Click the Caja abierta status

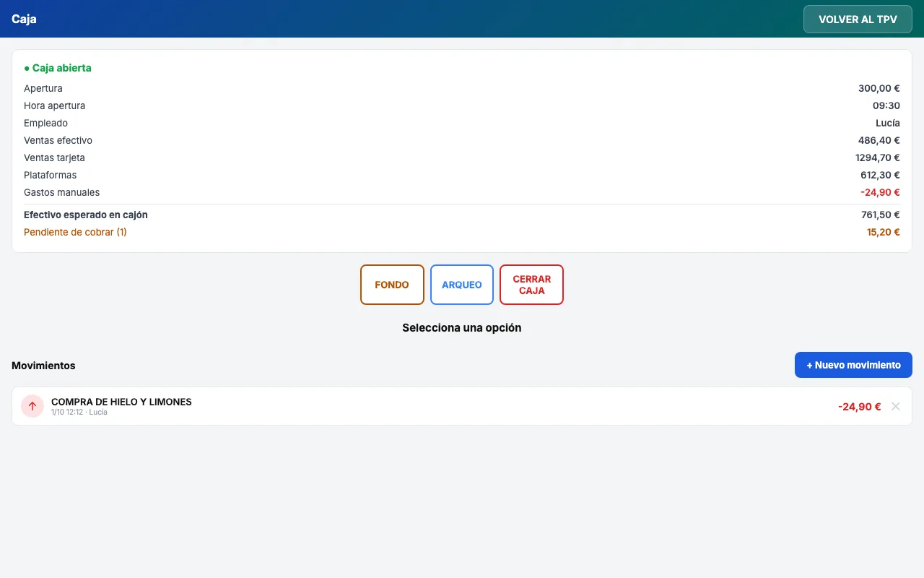[58, 68]
